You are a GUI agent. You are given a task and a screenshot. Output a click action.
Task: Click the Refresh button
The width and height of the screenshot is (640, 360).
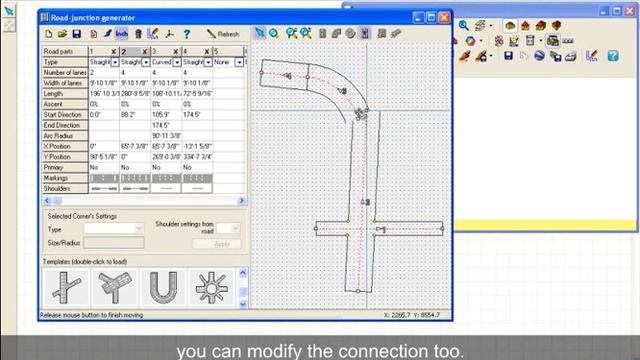[x=223, y=34]
